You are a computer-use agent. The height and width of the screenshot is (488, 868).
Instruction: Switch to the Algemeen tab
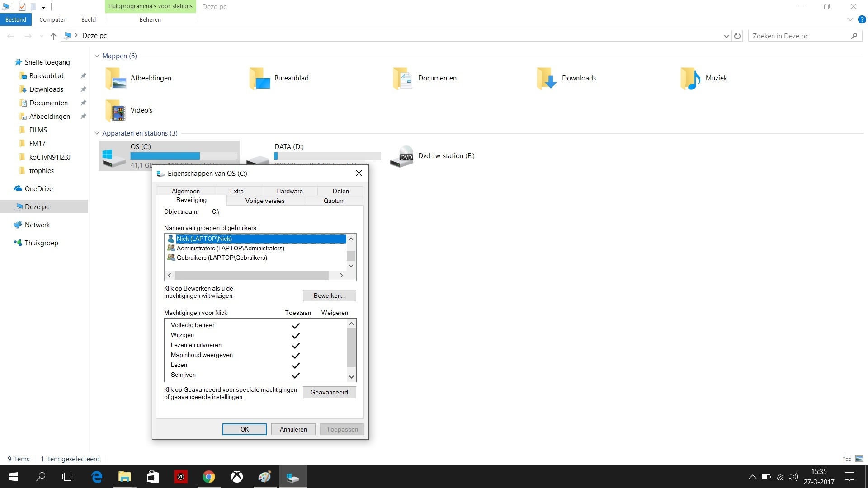coord(185,191)
